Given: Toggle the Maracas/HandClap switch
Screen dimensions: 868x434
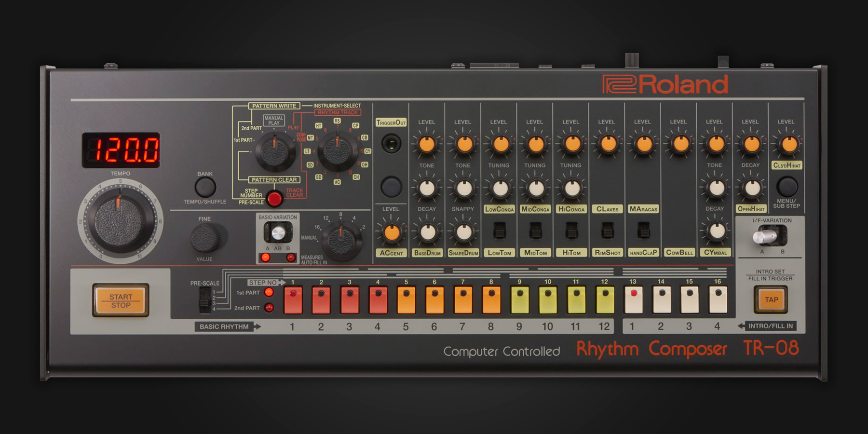Looking at the screenshot, I should pos(643,231).
